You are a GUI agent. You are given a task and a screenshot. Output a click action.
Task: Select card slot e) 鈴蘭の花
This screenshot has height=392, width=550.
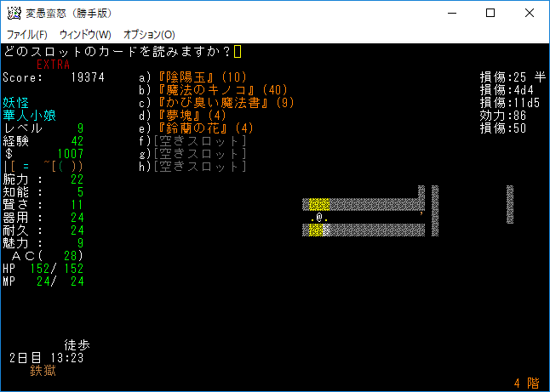(x=200, y=128)
